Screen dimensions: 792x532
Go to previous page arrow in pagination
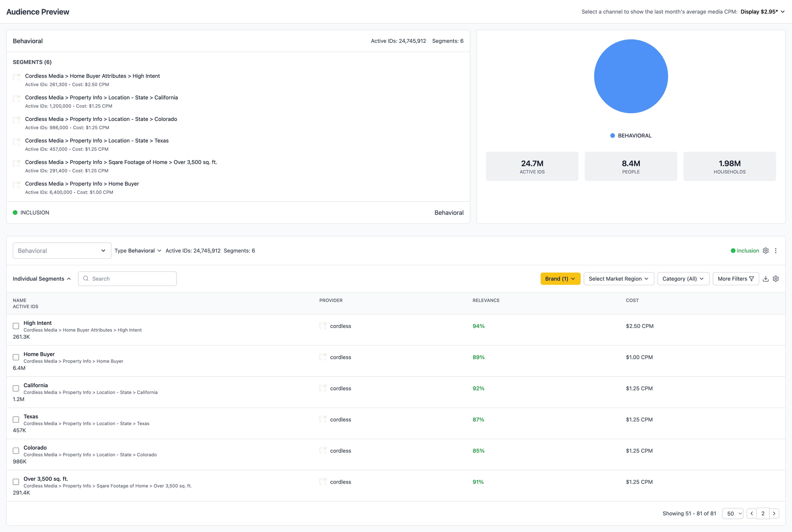[752, 513]
